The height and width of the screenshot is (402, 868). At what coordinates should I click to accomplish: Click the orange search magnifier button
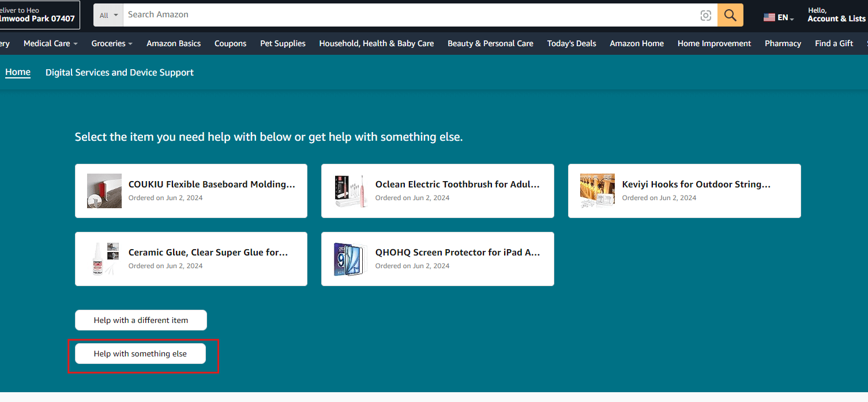730,15
